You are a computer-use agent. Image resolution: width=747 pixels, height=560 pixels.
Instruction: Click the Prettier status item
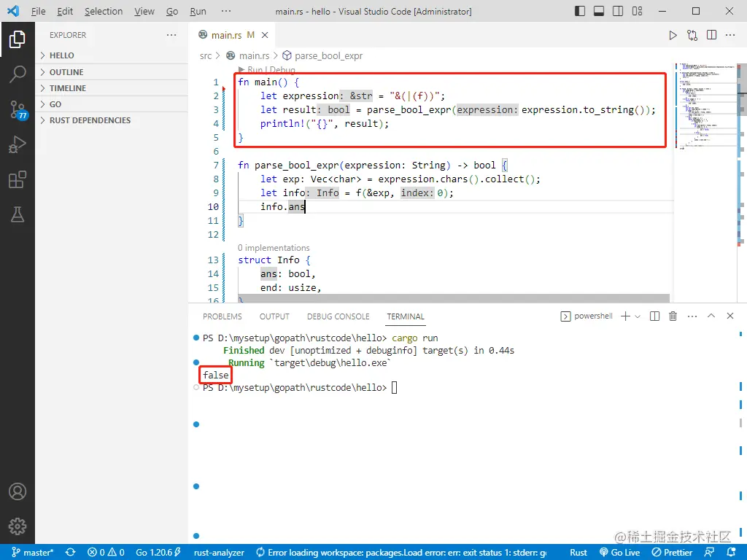click(x=672, y=553)
